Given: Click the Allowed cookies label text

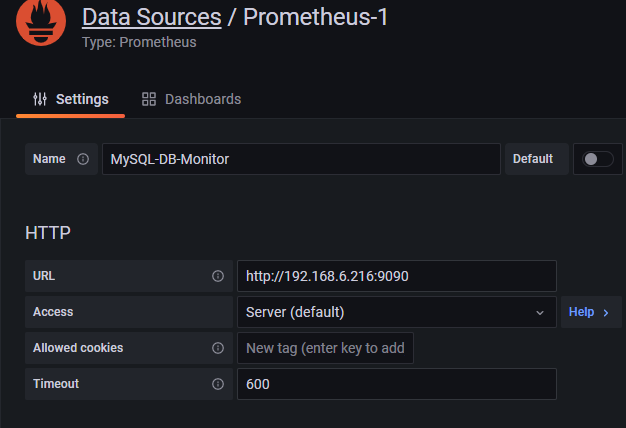Looking at the screenshot, I should point(78,348).
